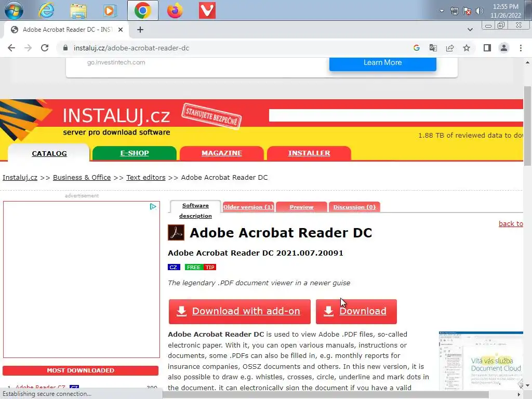This screenshot has width=532, height=399.
Task: Launch Vivaldi browser from the taskbar
Action: 207,10
